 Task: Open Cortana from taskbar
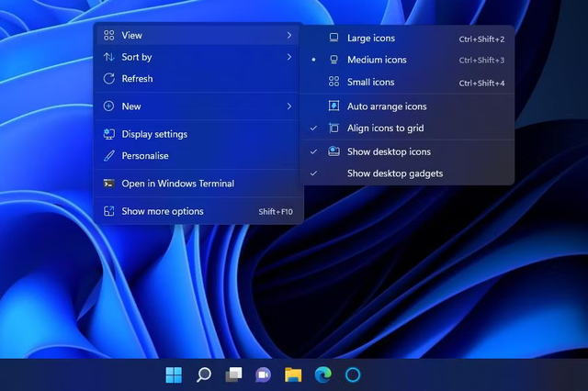[x=353, y=374]
